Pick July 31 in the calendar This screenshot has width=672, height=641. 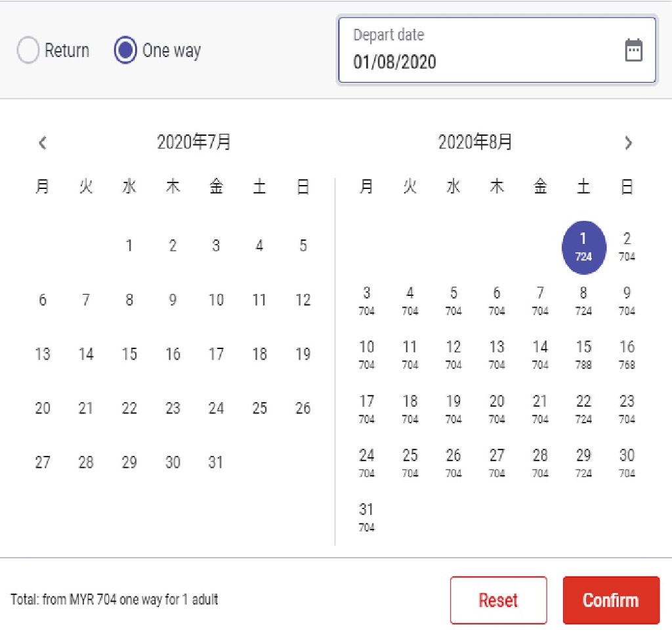pyautogui.click(x=216, y=463)
